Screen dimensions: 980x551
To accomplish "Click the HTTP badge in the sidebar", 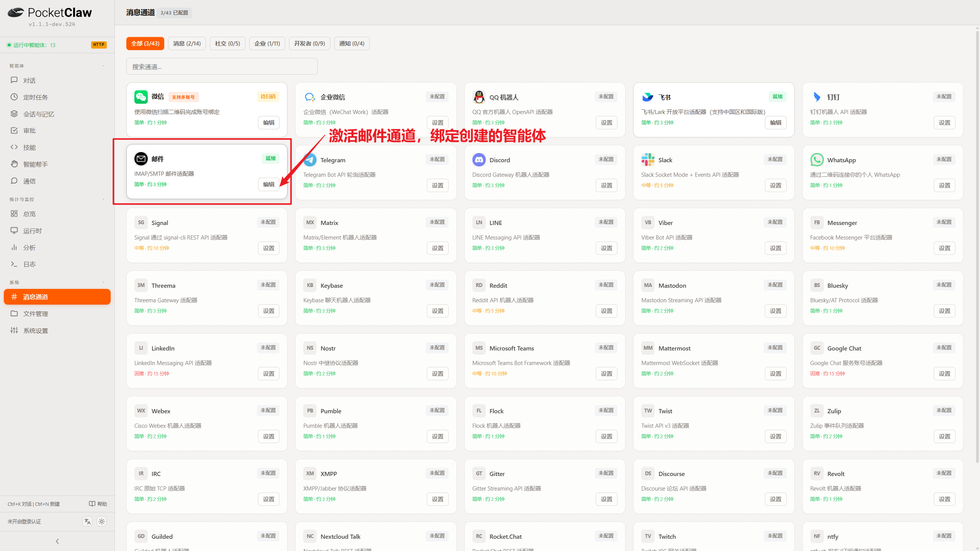I will pos(99,45).
